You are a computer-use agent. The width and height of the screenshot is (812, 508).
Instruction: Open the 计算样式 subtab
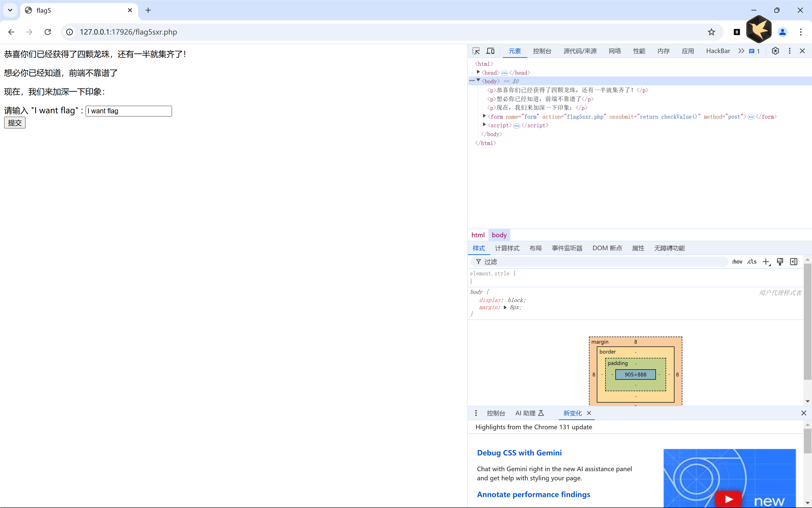[x=507, y=248]
